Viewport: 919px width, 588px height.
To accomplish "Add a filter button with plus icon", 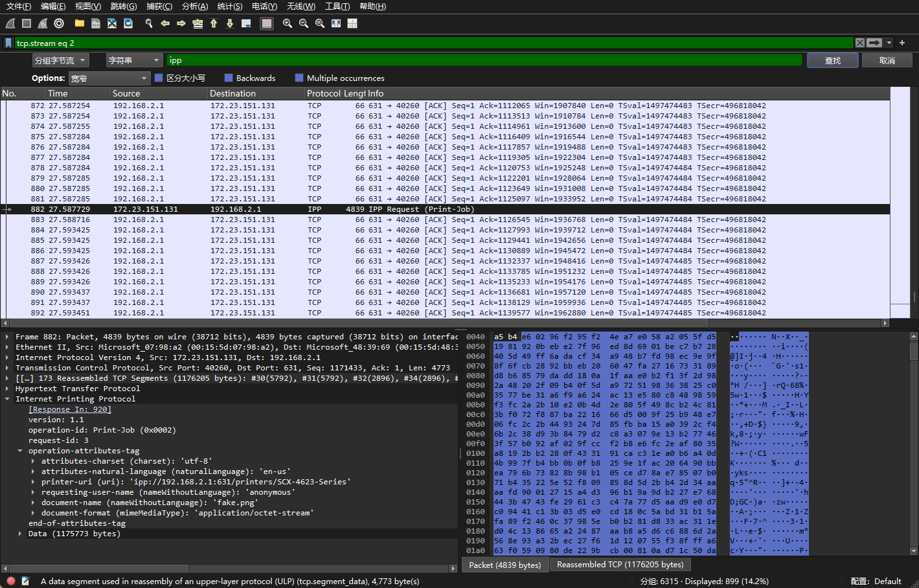I will (902, 43).
